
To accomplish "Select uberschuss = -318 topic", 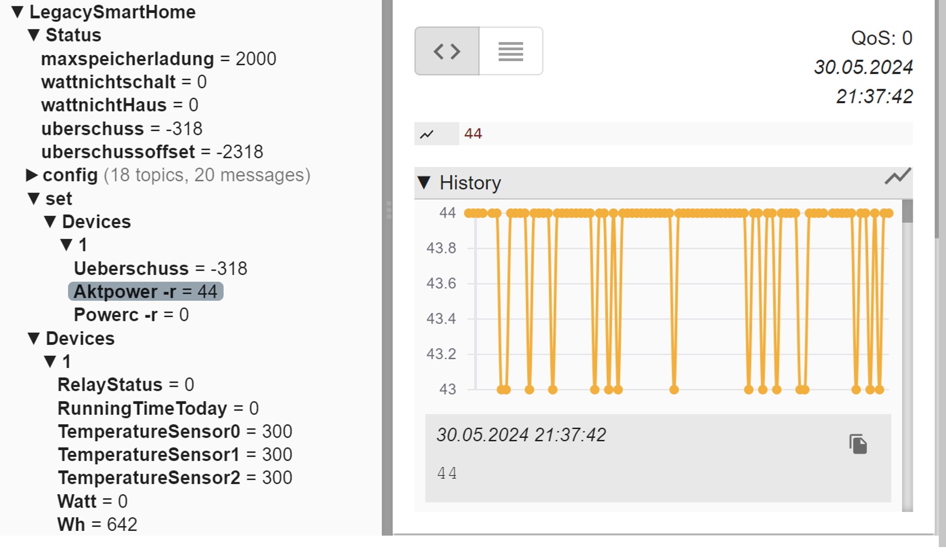I will click(122, 129).
